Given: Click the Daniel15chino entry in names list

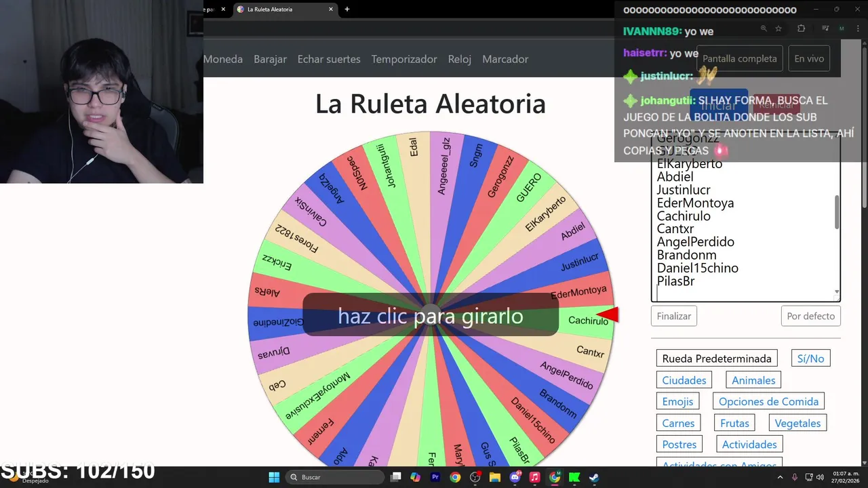Looking at the screenshot, I should (698, 268).
